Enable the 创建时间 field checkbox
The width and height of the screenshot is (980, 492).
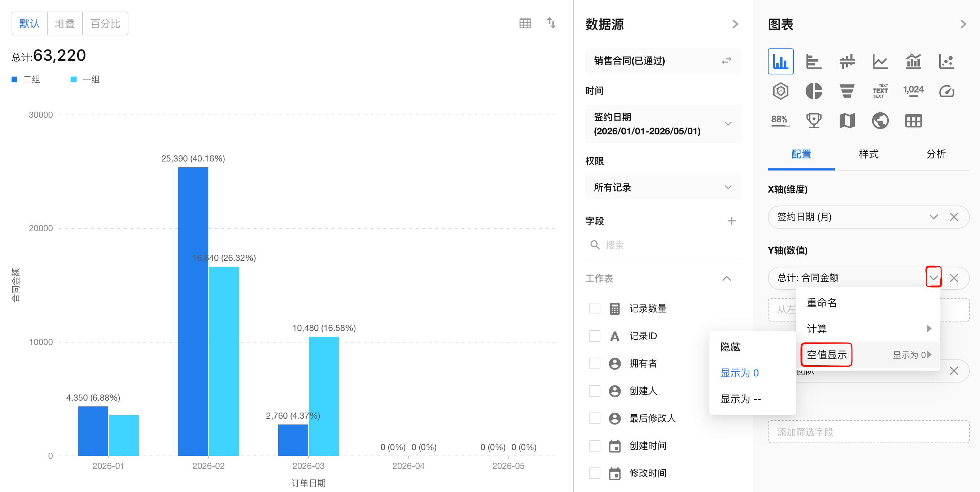point(594,445)
